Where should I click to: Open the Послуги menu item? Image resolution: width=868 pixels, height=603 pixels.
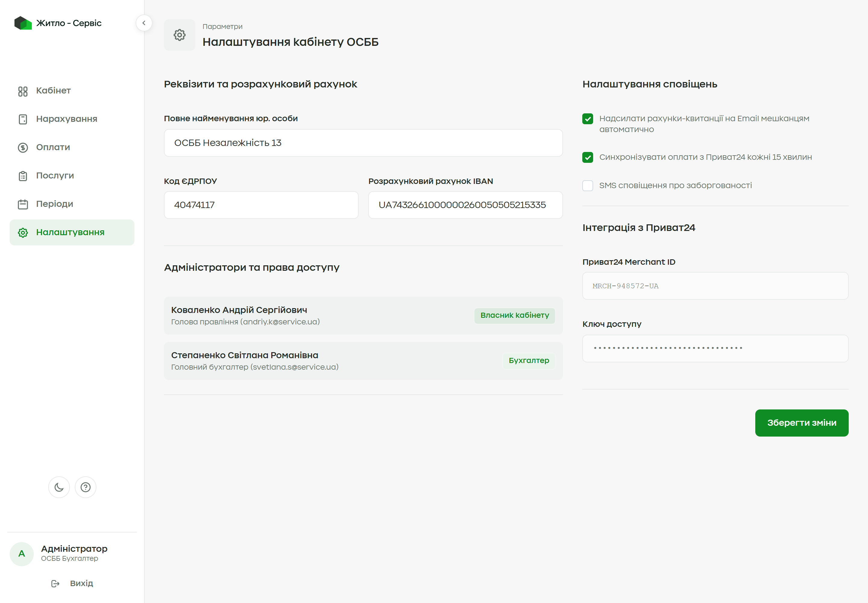pos(72,176)
